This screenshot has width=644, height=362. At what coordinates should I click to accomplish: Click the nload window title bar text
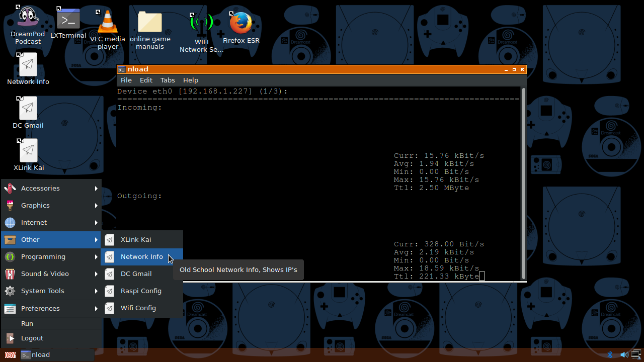[x=138, y=69]
